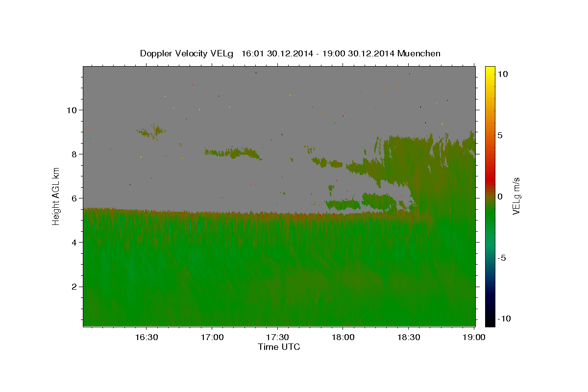The image size is (588, 392).
Task: Click the cloud layer at 8 km after 17:00
Action: click(x=232, y=153)
